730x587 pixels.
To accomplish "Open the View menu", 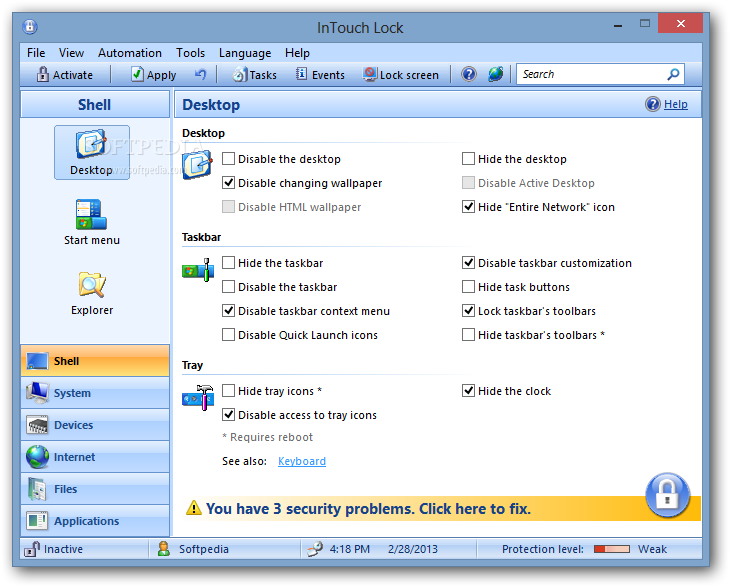I will click(71, 53).
